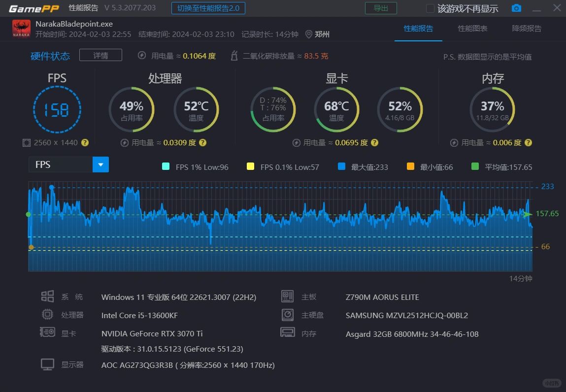Screen dimensions: 566x392
Task: Enable the 该游戏不再显示 checkbox
Action: [430, 8]
